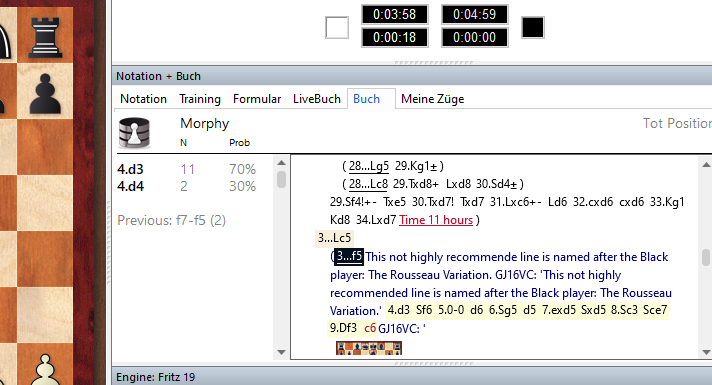Select book move 4.d3
Screen dimensions: 712x385
click(x=130, y=169)
